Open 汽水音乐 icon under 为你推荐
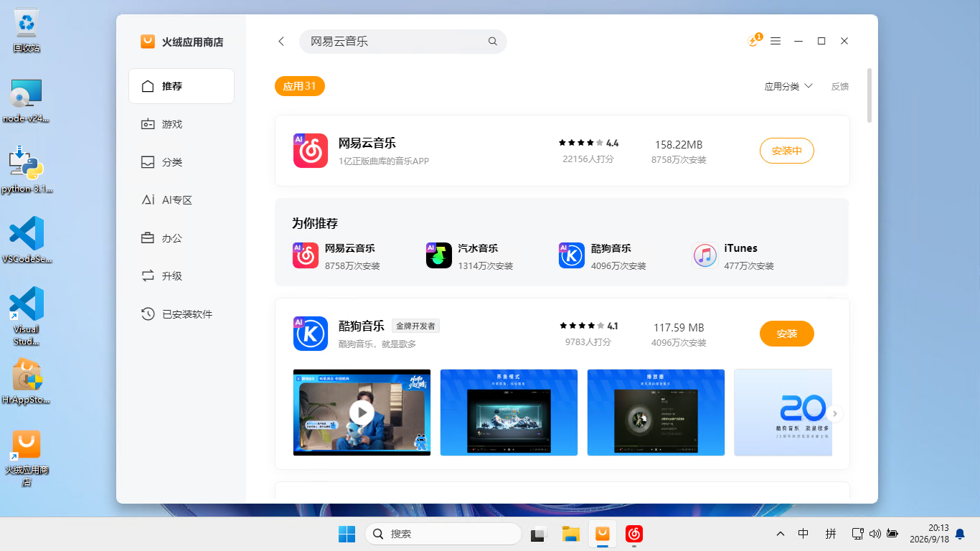The width and height of the screenshot is (980, 551). click(439, 255)
